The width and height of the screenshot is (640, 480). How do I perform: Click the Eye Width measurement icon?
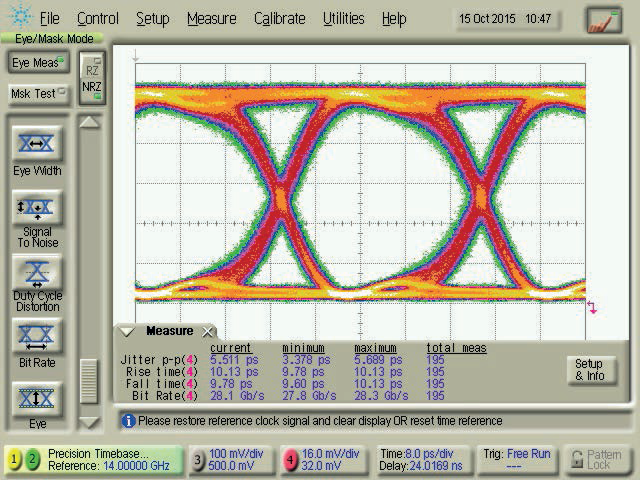(37, 146)
